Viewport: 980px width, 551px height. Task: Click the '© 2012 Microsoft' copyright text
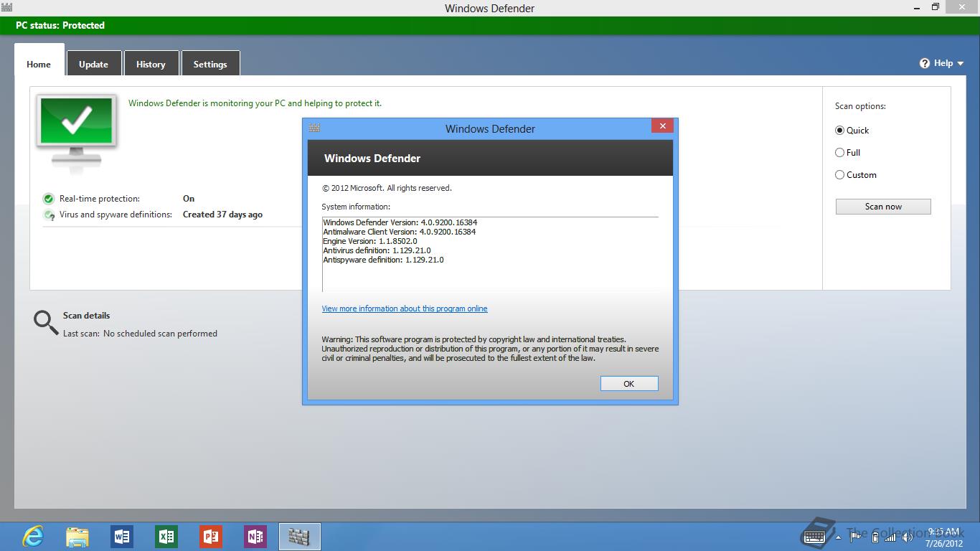click(387, 188)
